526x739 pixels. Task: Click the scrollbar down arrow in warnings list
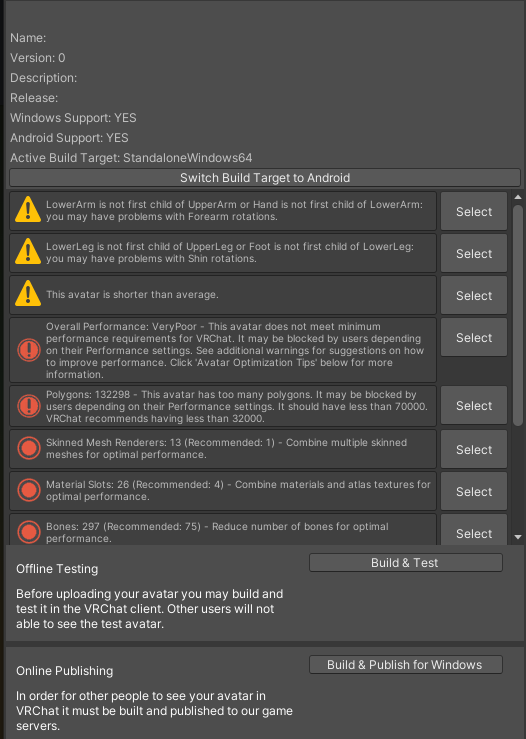pyautogui.click(x=518, y=537)
